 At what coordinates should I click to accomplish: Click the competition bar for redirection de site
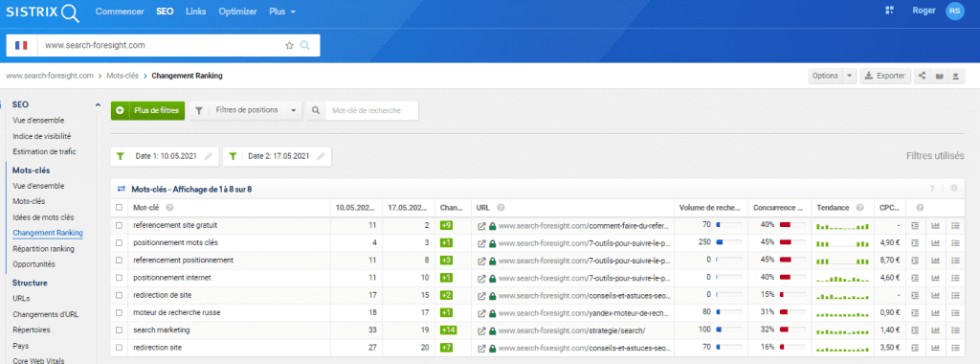coord(793,295)
